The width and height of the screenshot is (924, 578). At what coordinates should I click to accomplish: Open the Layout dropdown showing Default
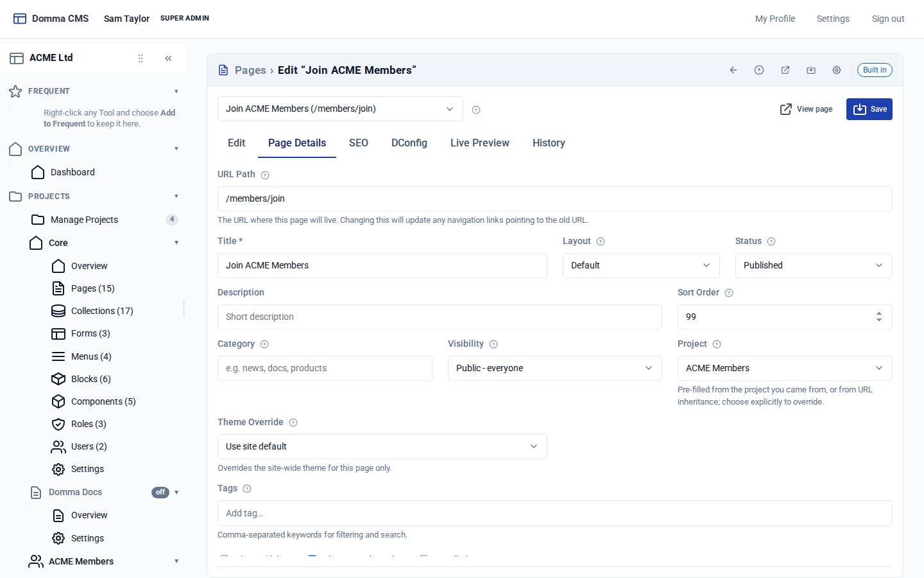(x=641, y=265)
